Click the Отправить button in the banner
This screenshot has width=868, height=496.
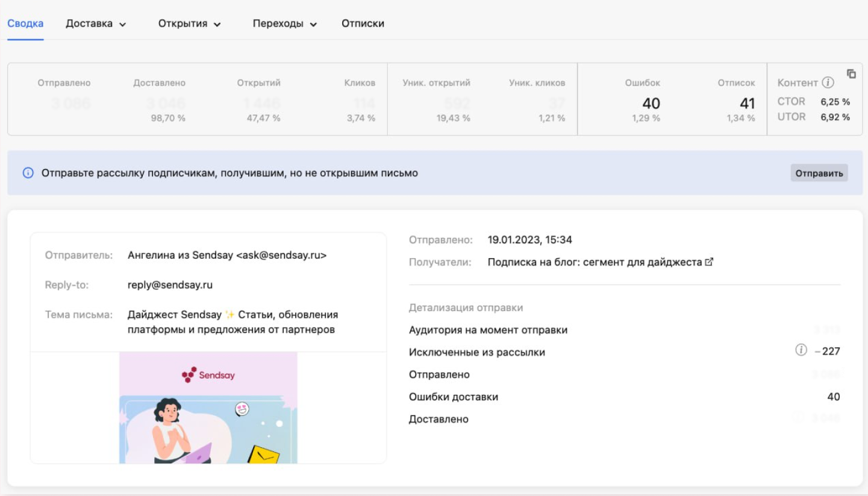[x=819, y=173]
